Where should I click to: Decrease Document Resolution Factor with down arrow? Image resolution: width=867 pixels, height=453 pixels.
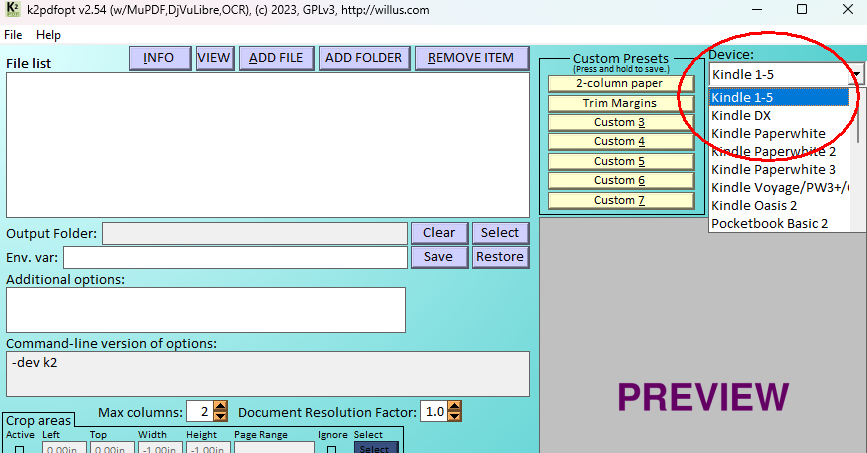point(454,416)
